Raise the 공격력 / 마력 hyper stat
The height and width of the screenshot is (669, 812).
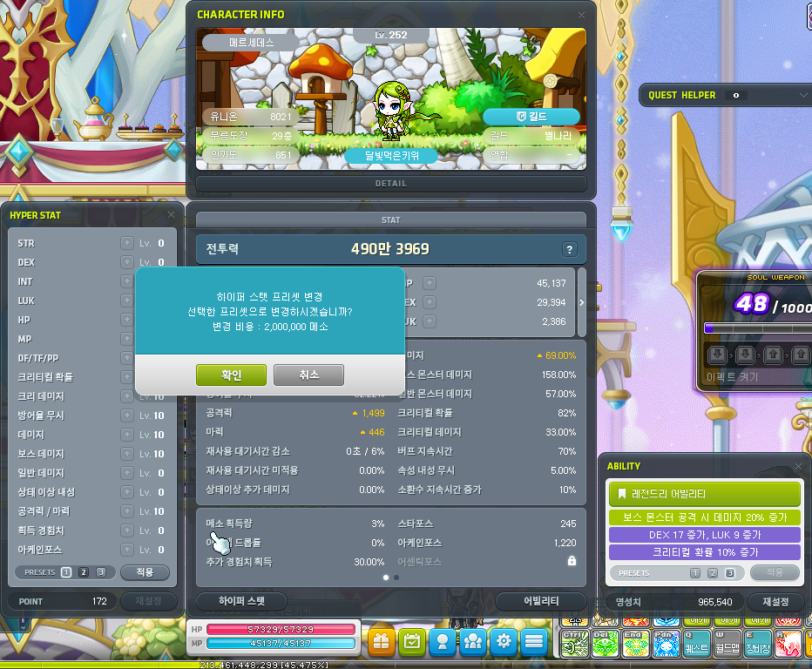click(x=127, y=511)
